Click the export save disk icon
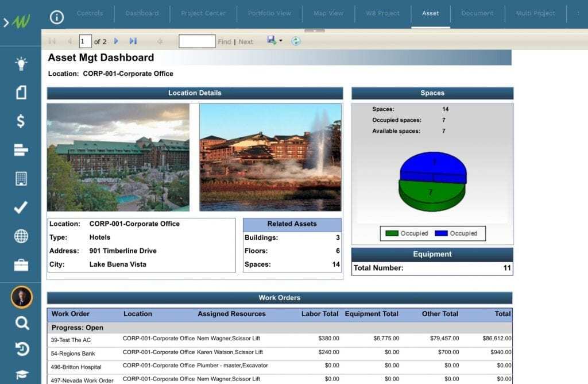Viewport: 588px width, 384px height. point(272,40)
